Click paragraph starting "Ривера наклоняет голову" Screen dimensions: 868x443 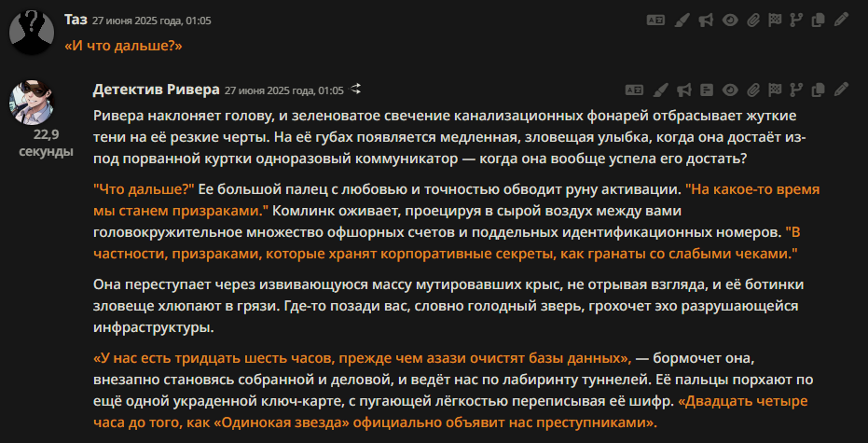449,137
